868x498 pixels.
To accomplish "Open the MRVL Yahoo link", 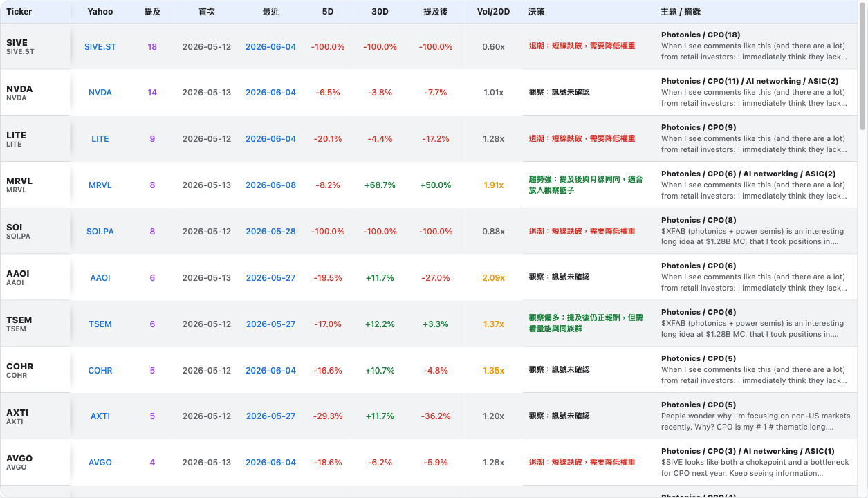I will 100,185.
